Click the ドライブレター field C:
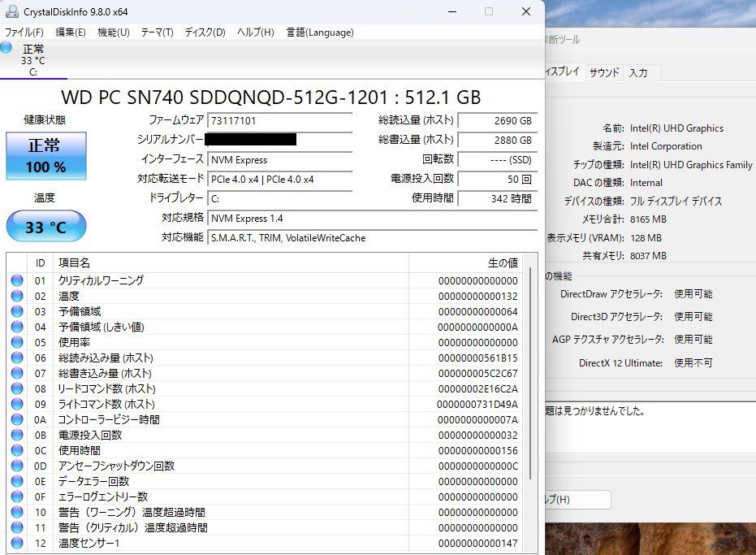The width and height of the screenshot is (756, 555). (x=279, y=199)
